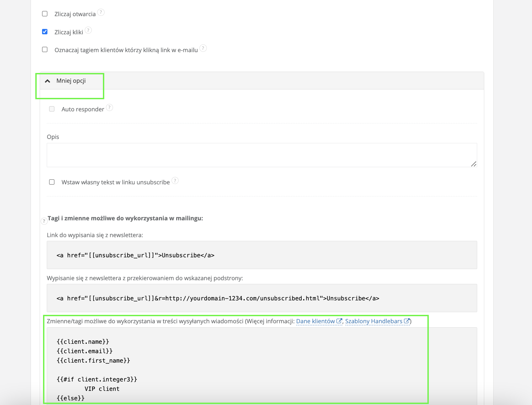Enable the Zliczaj otwarcia checkbox
The image size is (532, 405).
[x=45, y=14]
